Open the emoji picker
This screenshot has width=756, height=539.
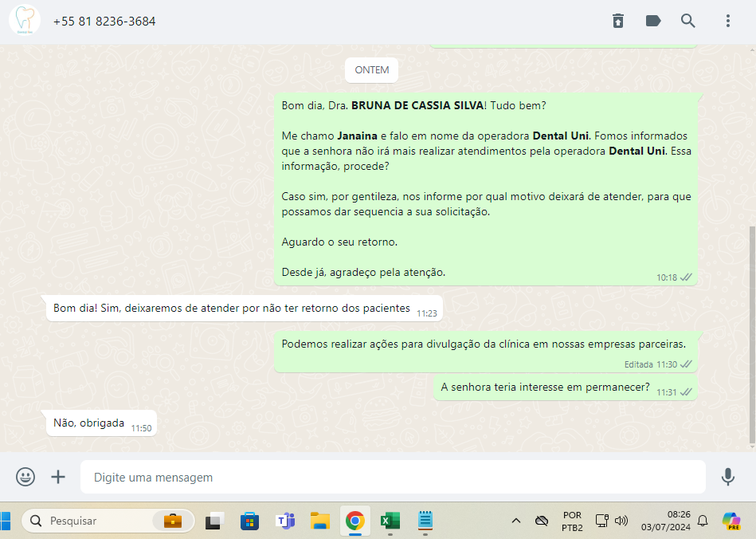(x=25, y=477)
